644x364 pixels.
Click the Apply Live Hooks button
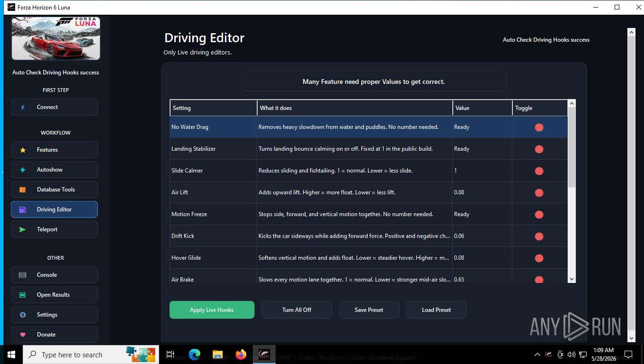click(x=212, y=310)
